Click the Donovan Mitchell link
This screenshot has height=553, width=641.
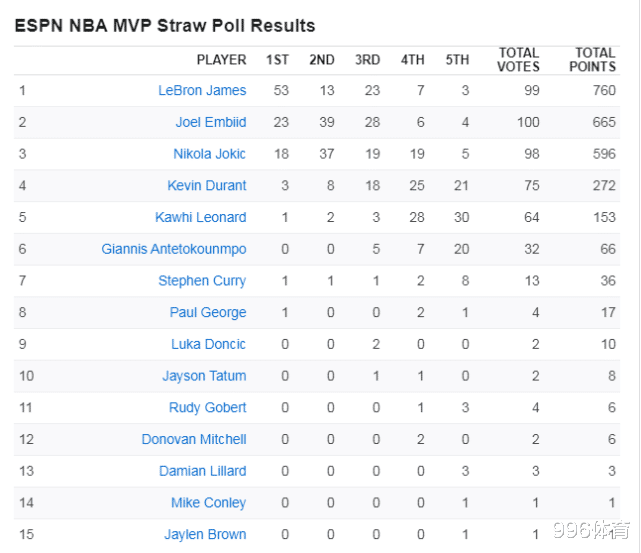[x=194, y=440]
